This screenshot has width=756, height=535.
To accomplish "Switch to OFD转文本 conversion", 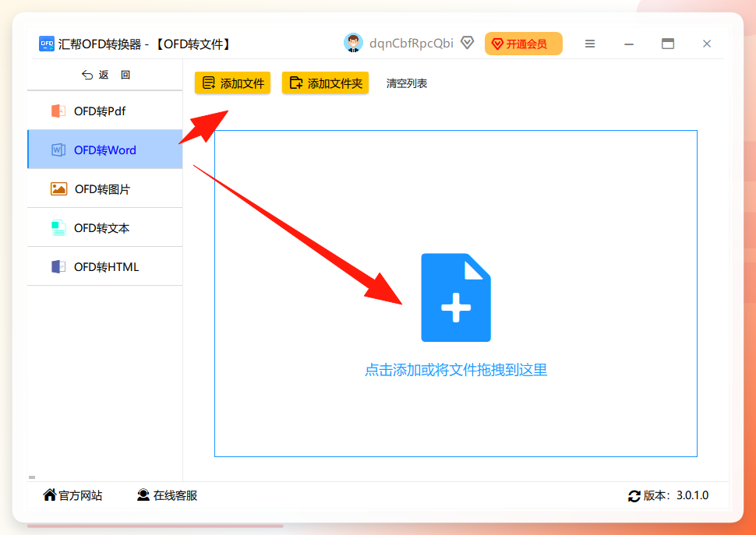I will pos(104,227).
